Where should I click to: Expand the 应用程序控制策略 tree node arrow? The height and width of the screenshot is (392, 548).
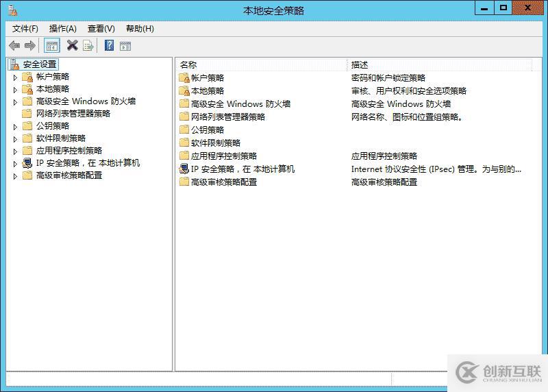(15, 151)
